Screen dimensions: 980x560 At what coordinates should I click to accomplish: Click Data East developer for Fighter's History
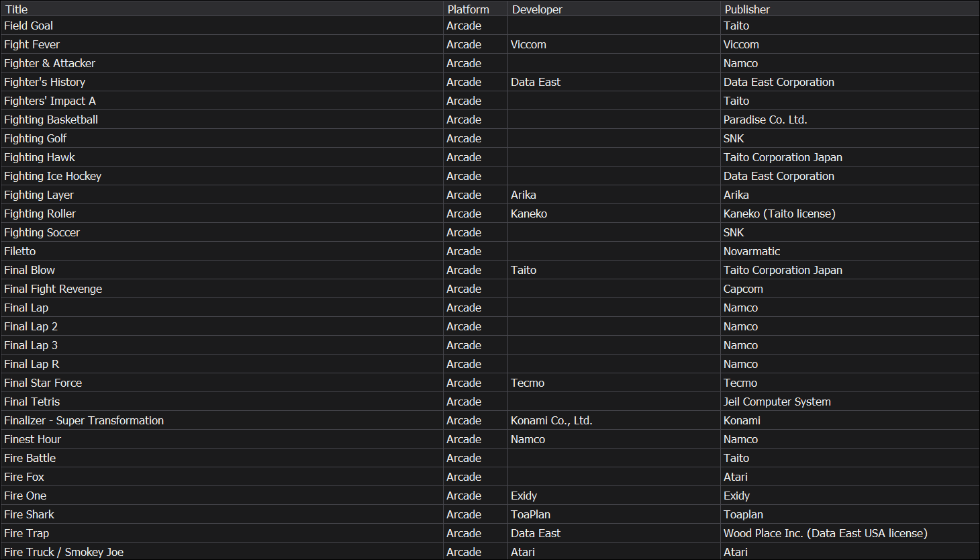click(x=536, y=82)
